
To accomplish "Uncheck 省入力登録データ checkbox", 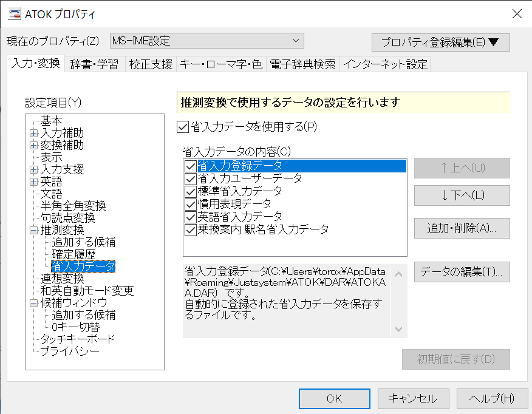I will [190, 166].
